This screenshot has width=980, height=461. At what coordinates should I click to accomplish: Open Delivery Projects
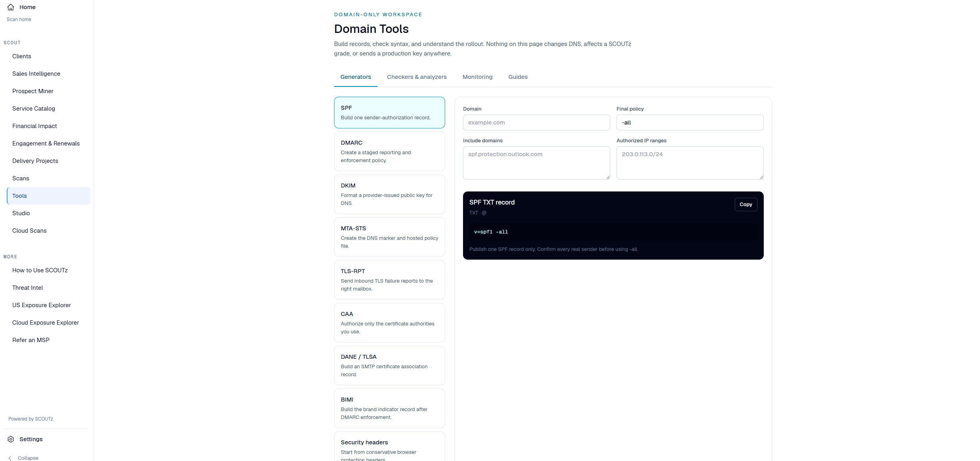click(x=48, y=161)
